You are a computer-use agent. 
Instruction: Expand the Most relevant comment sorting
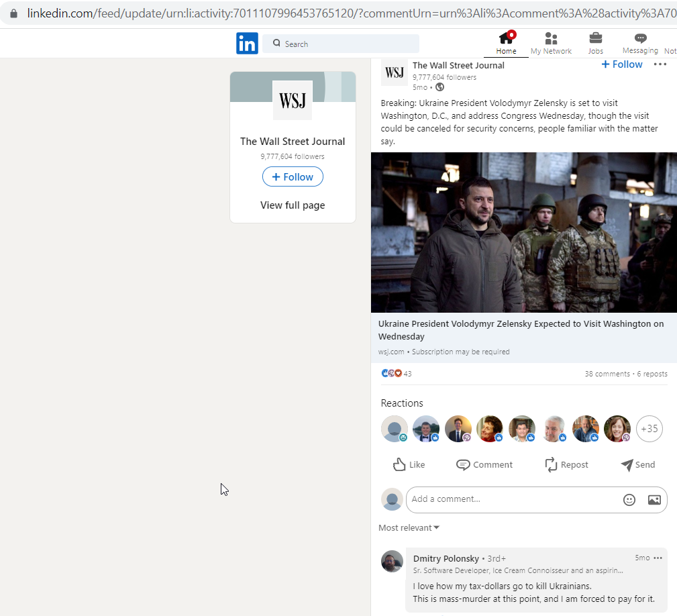tap(409, 527)
